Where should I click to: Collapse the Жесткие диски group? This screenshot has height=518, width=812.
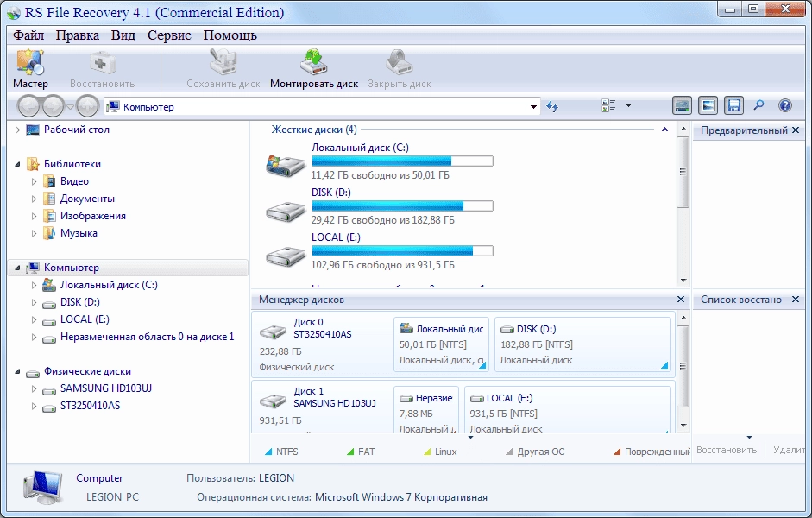click(x=664, y=129)
